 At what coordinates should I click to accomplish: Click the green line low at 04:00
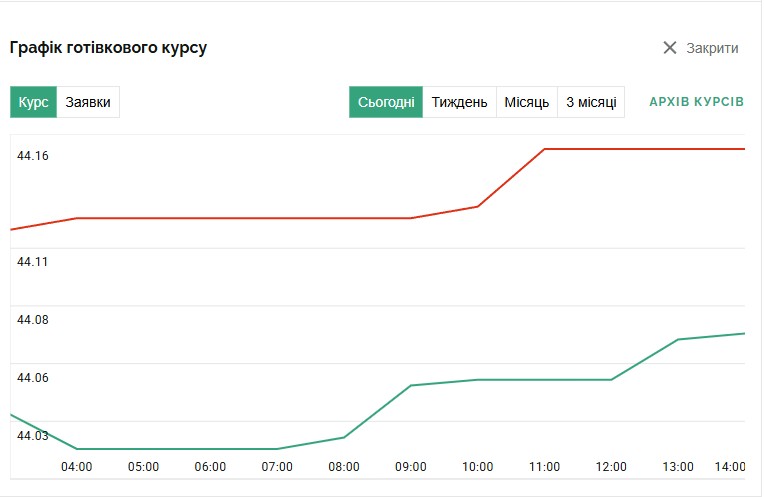[76, 449]
